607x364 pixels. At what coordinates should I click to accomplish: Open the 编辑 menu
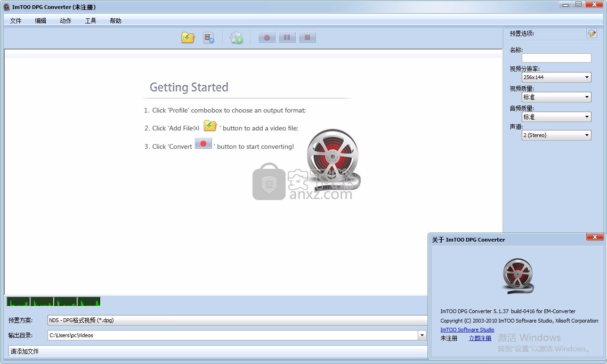41,21
